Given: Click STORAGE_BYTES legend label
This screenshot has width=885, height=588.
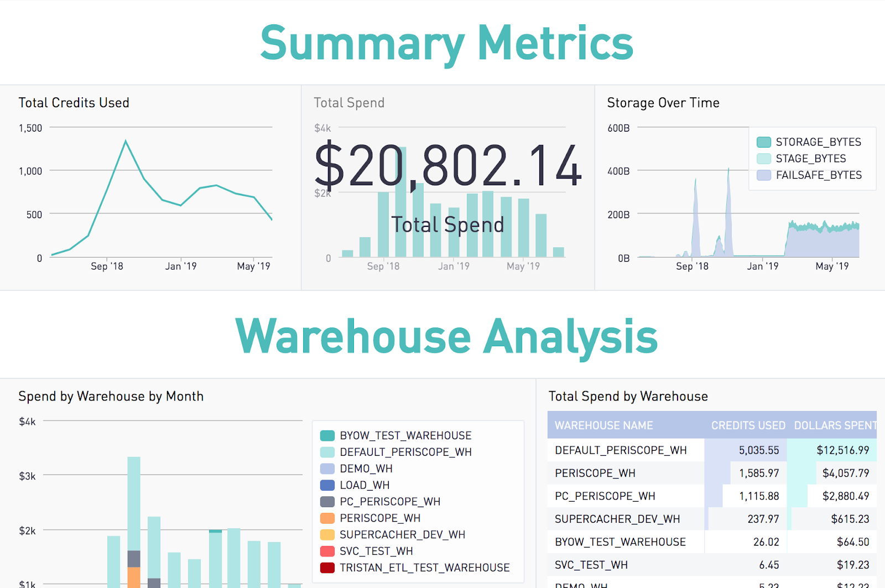Looking at the screenshot, I should (818, 142).
